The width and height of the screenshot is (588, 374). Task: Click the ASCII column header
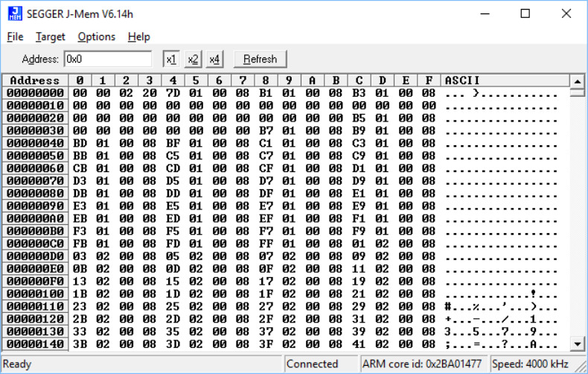(461, 80)
